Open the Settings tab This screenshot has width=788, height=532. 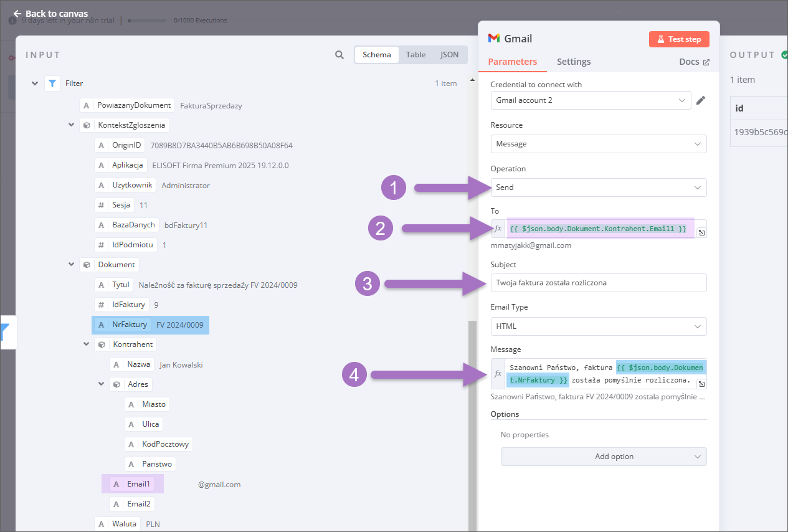(x=573, y=62)
